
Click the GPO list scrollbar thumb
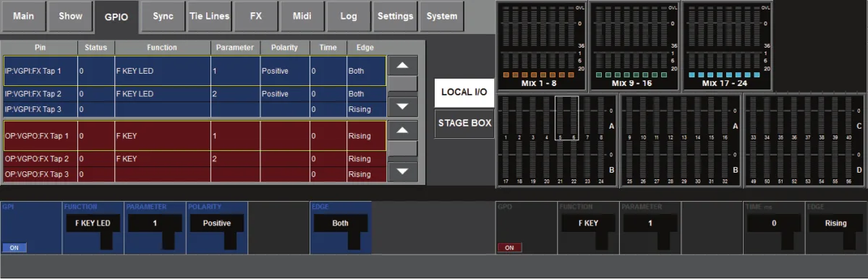(x=403, y=149)
